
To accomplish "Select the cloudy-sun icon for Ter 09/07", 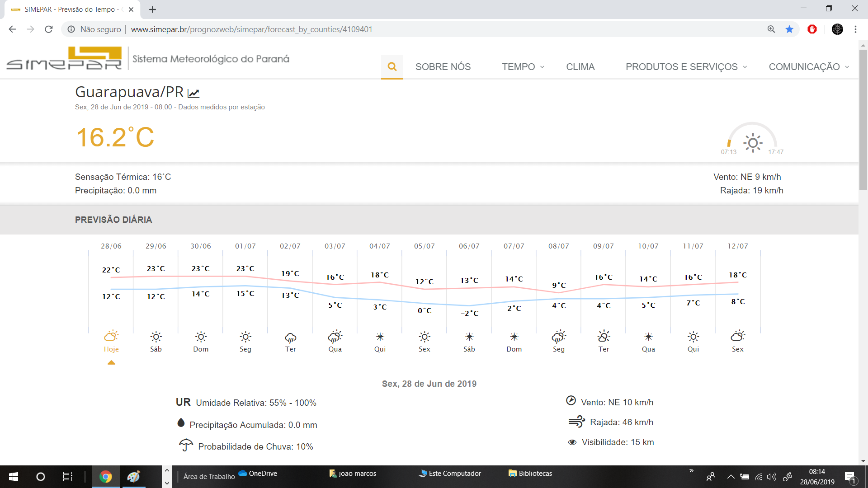I will (604, 336).
